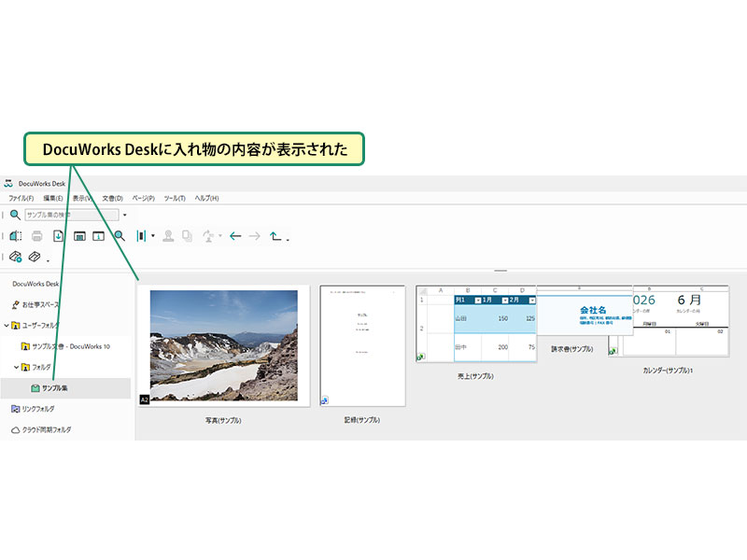The width and height of the screenshot is (747, 560).
Task: Click the tray icon without plus
Action: coord(35,258)
